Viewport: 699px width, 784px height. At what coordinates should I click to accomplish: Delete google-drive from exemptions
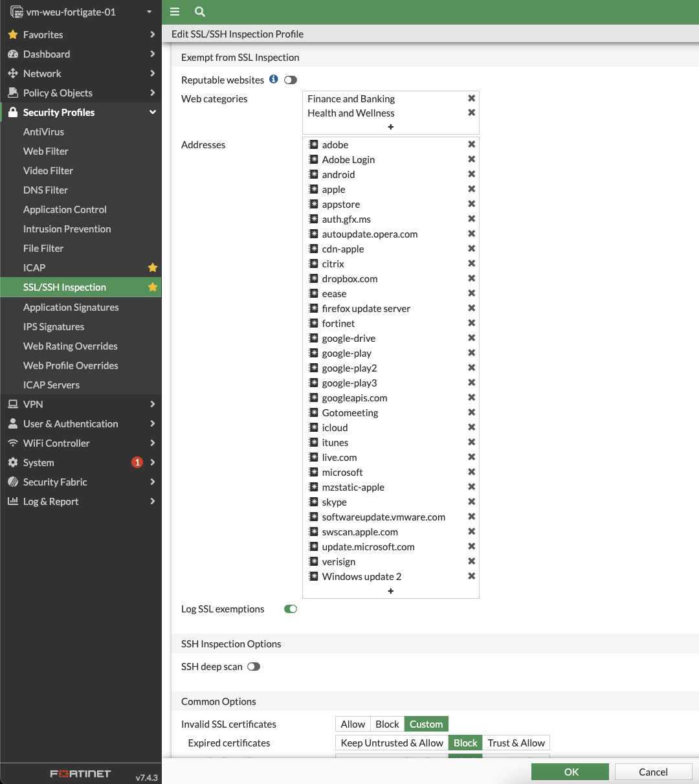point(472,338)
